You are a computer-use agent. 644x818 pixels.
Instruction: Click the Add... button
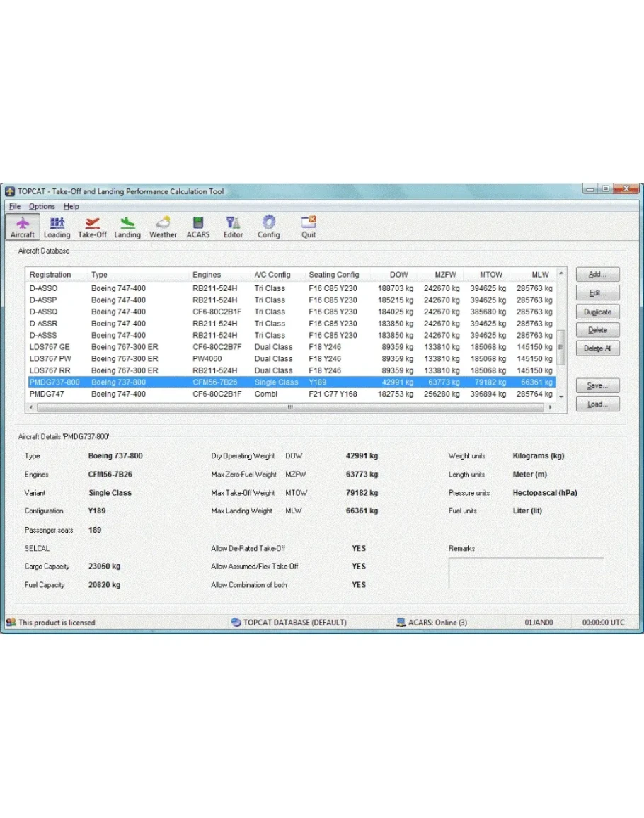tap(597, 275)
